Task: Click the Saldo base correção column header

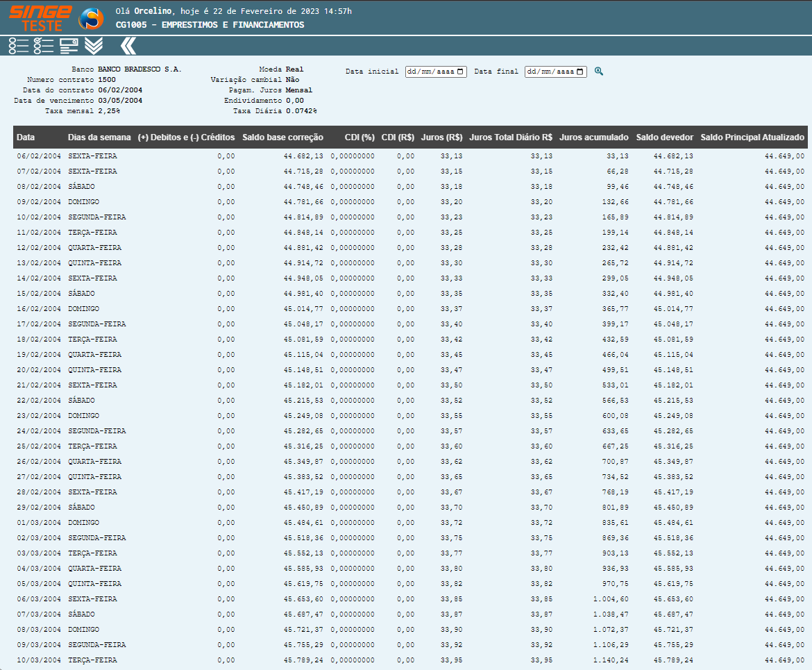Action: 282,137
